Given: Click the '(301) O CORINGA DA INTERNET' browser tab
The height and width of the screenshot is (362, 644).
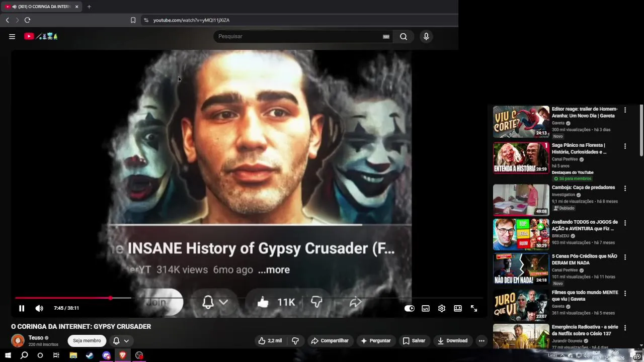Looking at the screenshot, I should [40, 7].
